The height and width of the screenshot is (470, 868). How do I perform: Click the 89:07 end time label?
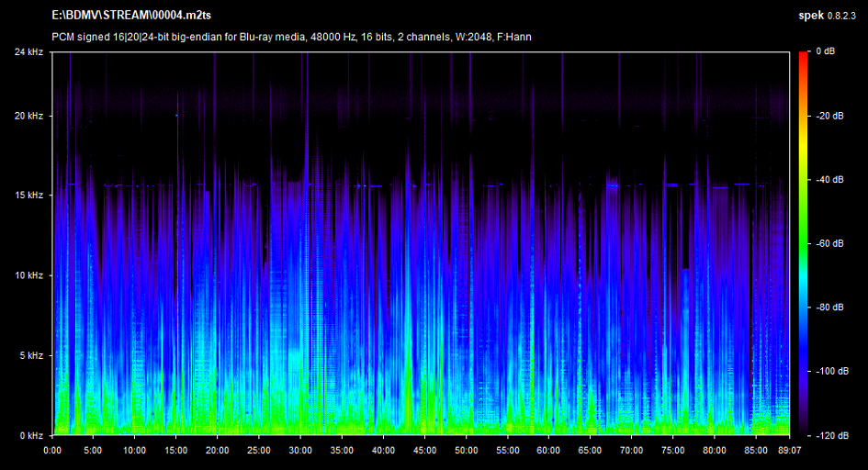(788, 451)
